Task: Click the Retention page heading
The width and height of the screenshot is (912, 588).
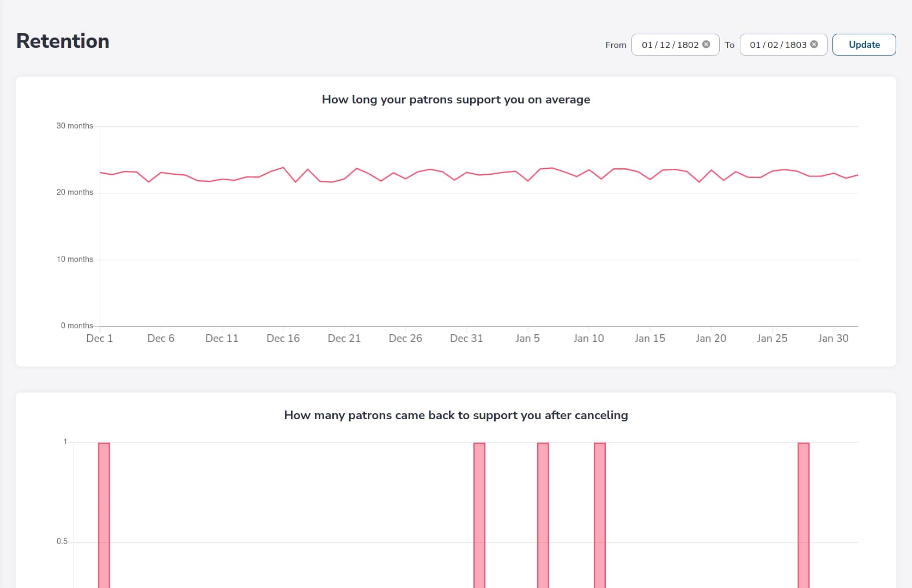Action: pos(63,41)
